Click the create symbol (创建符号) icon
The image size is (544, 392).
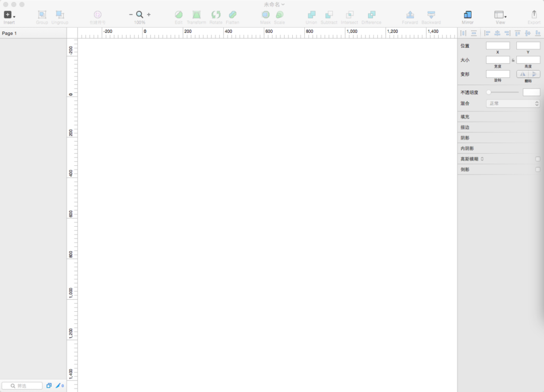pyautogui.click(x=98, y=14)
